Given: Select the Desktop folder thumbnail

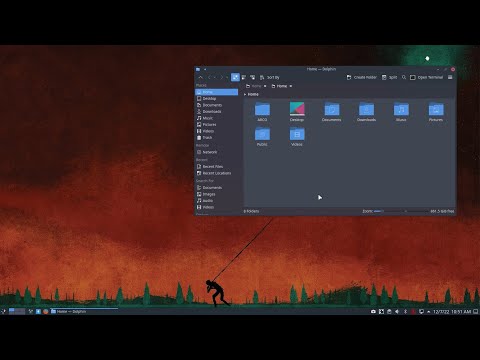Looking at the screenshot, I should point(297,109).
